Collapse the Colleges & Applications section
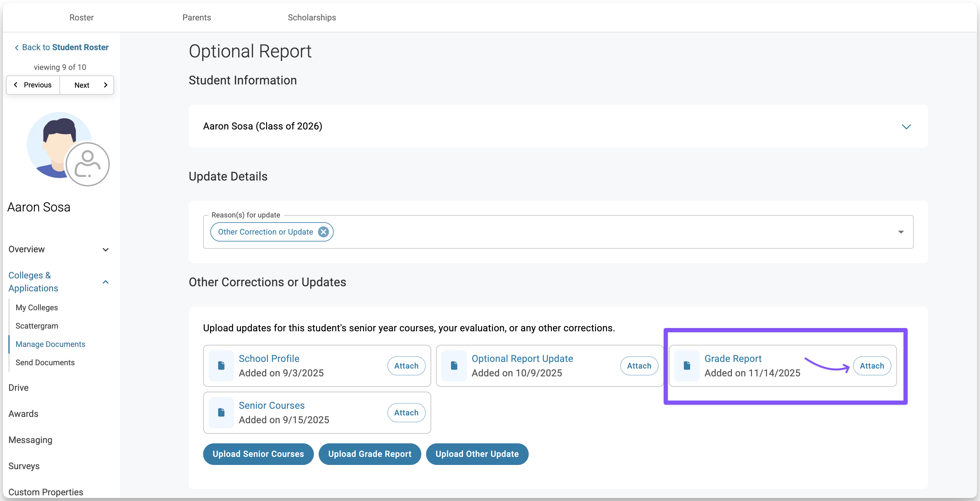The height and width of the screenshot is (501, 980). coord(105,282)
